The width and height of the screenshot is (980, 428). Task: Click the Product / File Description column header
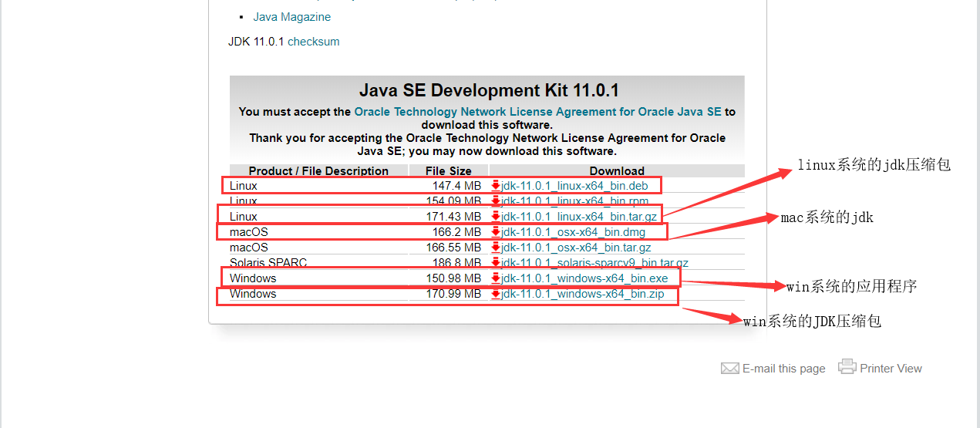point(318,171)
